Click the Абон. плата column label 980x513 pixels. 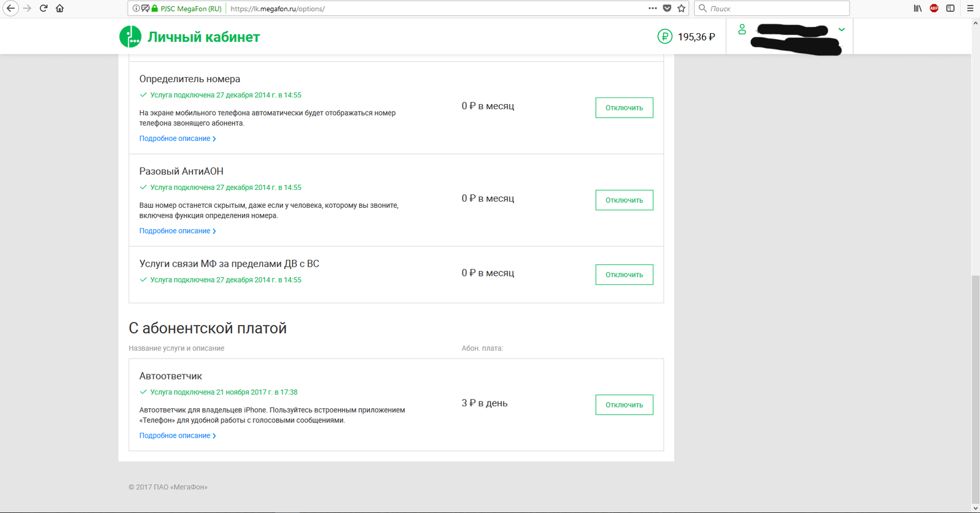[482, 348]
